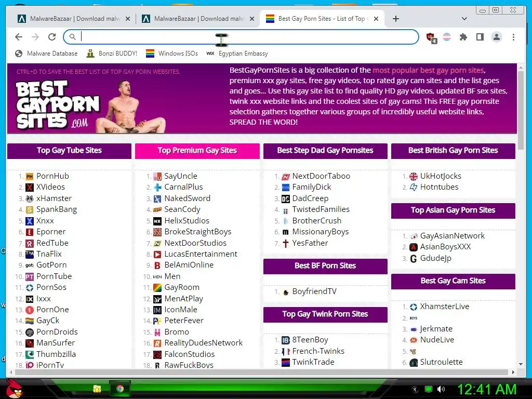The width and height of the screenshot is (532, 399).
Task: Click the HelixStudios list entry
Action: (187, 221)
